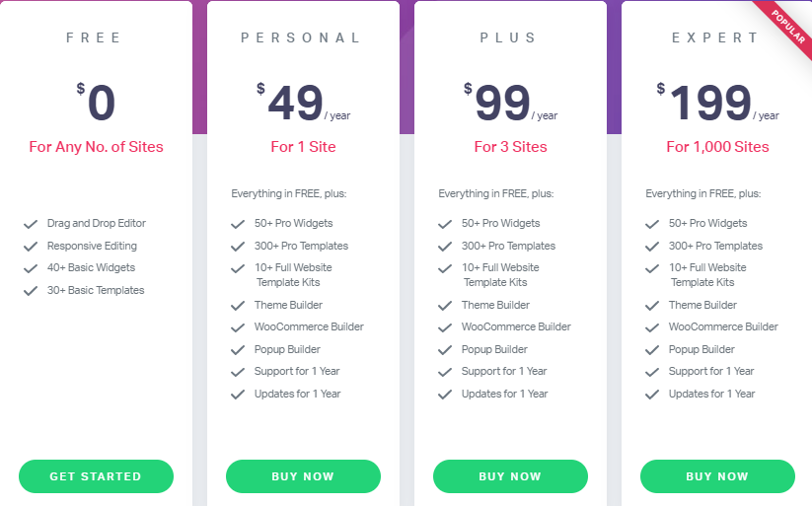812x506 pixels.
Task: Click the checkmark beside Drag and Drop Editor
Action: coord(31,224)
